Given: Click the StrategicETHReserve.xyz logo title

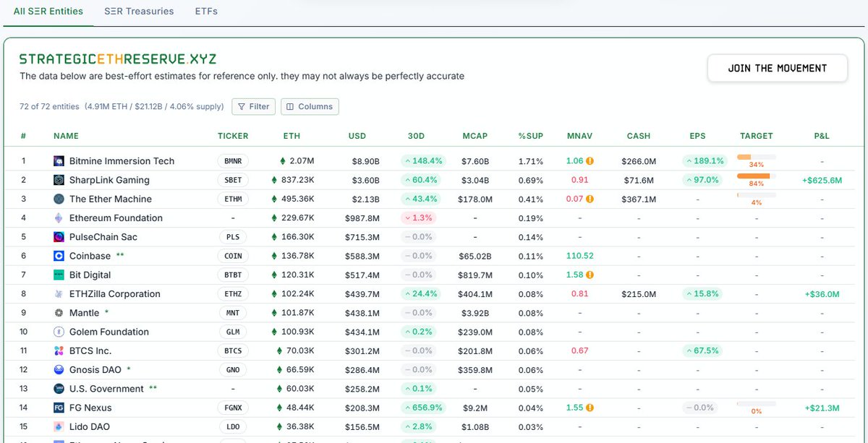Looking at the screenshot, I should coord(118,59).
